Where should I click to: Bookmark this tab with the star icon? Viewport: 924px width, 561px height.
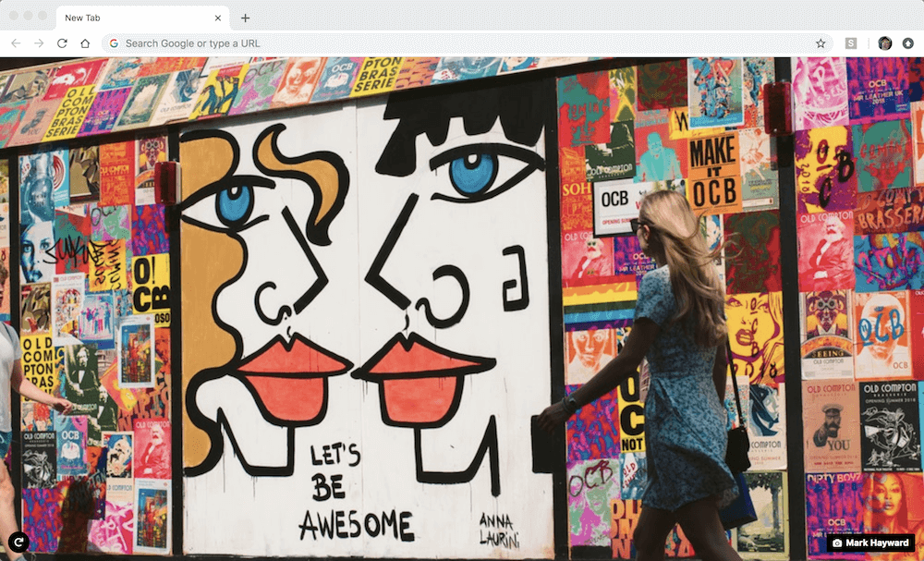pos(821,43)
